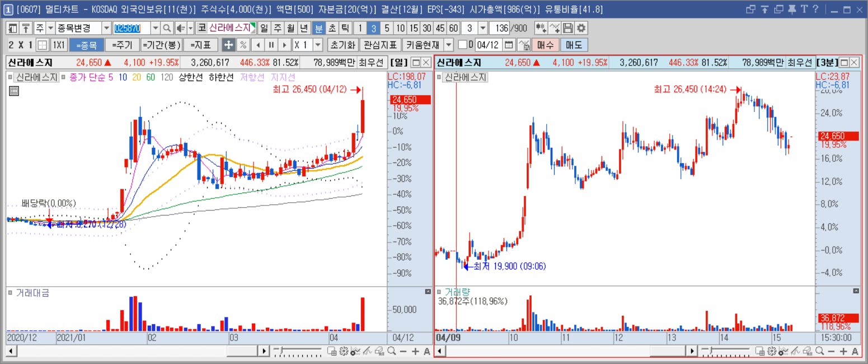Close the 거래대금 volume panel
The image size is (868, 364).
click(x=428, y=292)
